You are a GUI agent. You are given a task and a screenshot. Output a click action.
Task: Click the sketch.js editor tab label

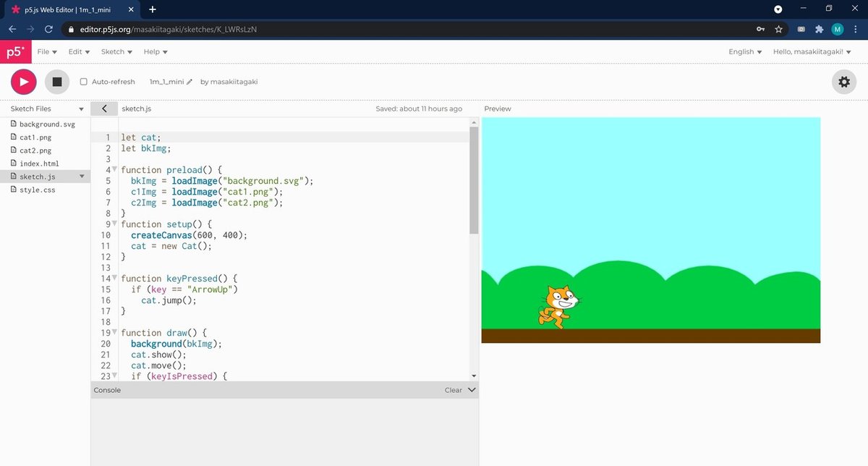(x=137, y=109)
